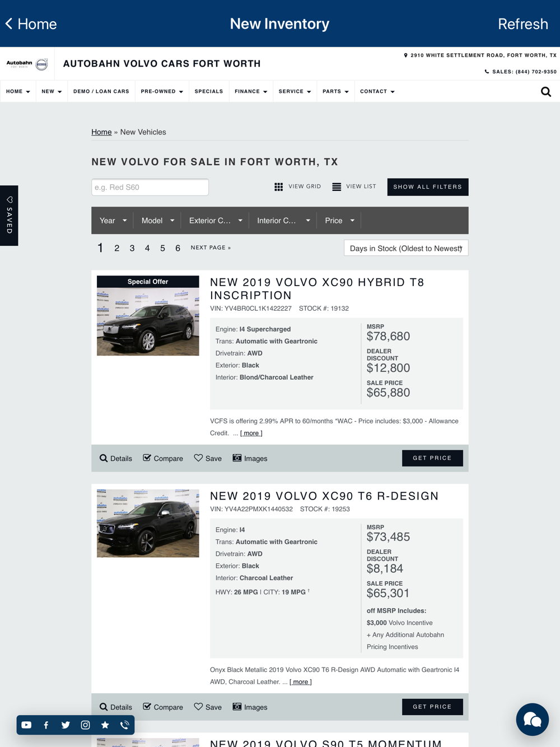This screenshot has height=747, width=560.
Task: Click Show All Filters button
Action: [x=428, y=187]
